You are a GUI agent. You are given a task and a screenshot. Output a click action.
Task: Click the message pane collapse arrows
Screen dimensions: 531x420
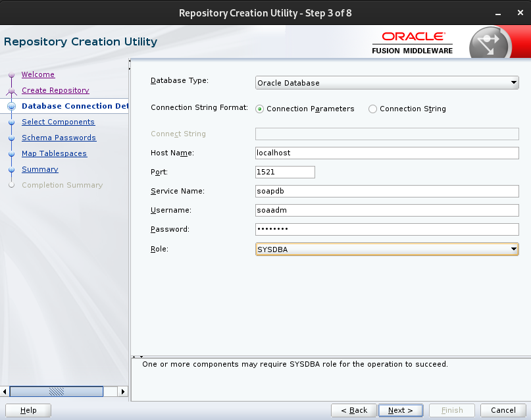(138, 357)
